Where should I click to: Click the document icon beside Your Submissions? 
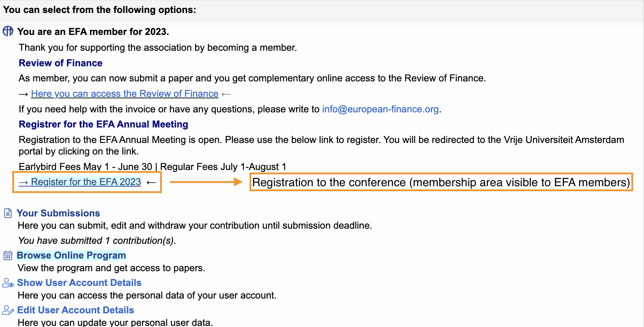click(8, 213)
